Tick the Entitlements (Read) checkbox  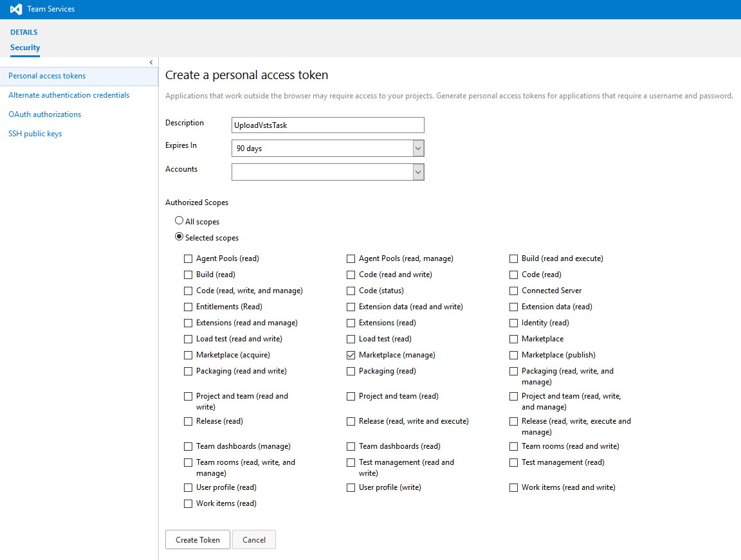pyautogui.click(x=188, y=307)
